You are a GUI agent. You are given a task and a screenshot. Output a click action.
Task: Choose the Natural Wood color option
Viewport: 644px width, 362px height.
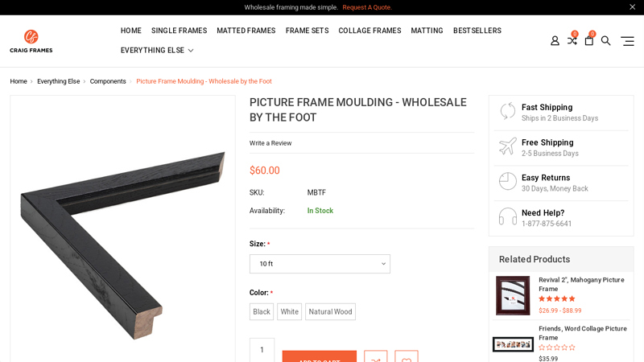pyautogui.click(x=330, y=312)
